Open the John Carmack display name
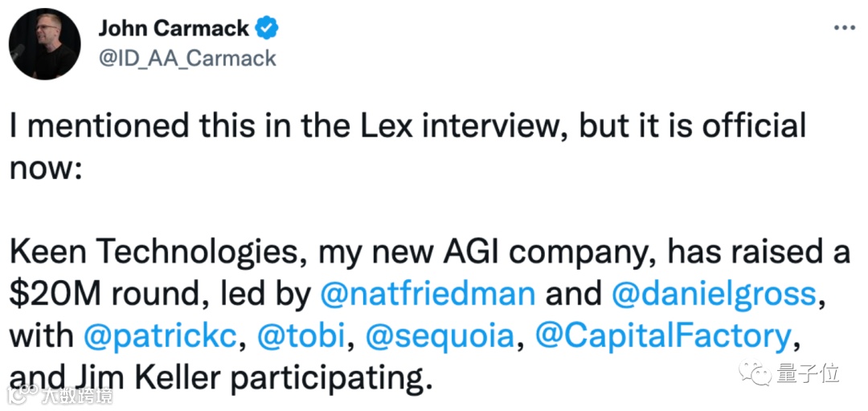Image resolution: width=868 pixels, height=411 pixels. pos(174,28)
